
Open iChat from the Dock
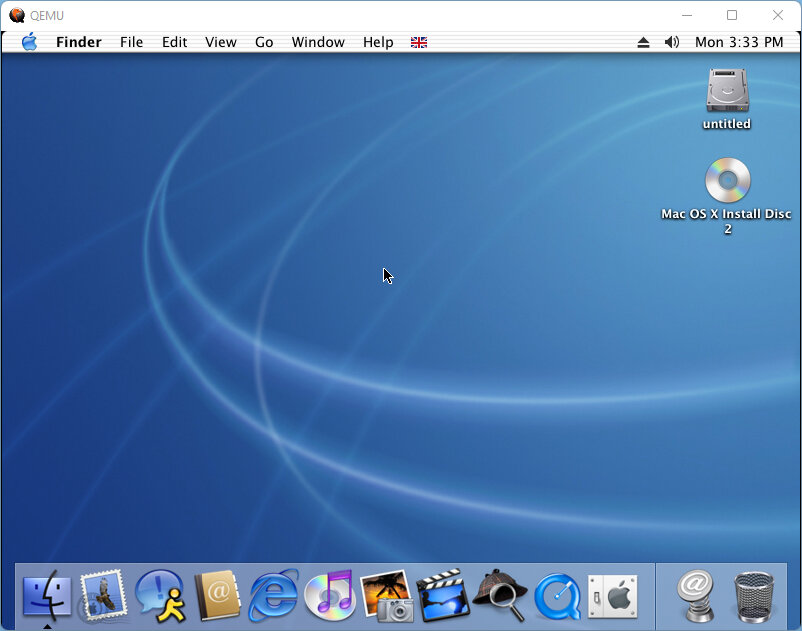[160, 596]
